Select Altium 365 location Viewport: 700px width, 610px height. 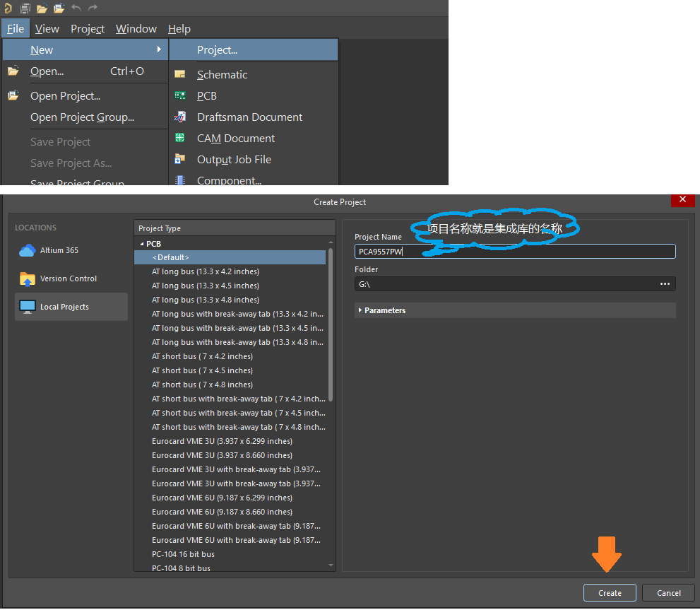[x=71, y=250]
